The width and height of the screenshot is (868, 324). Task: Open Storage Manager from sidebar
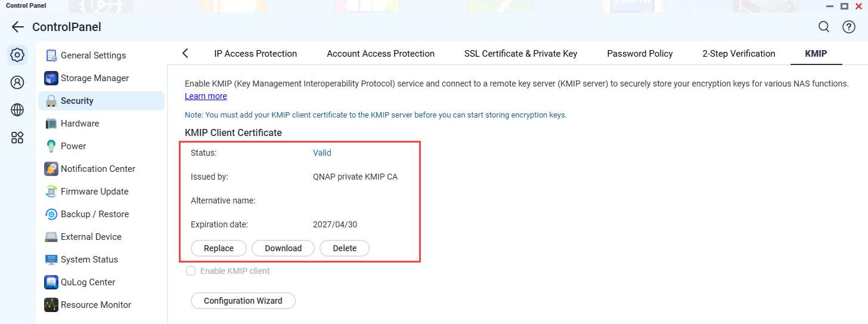[x=94, y=78]
